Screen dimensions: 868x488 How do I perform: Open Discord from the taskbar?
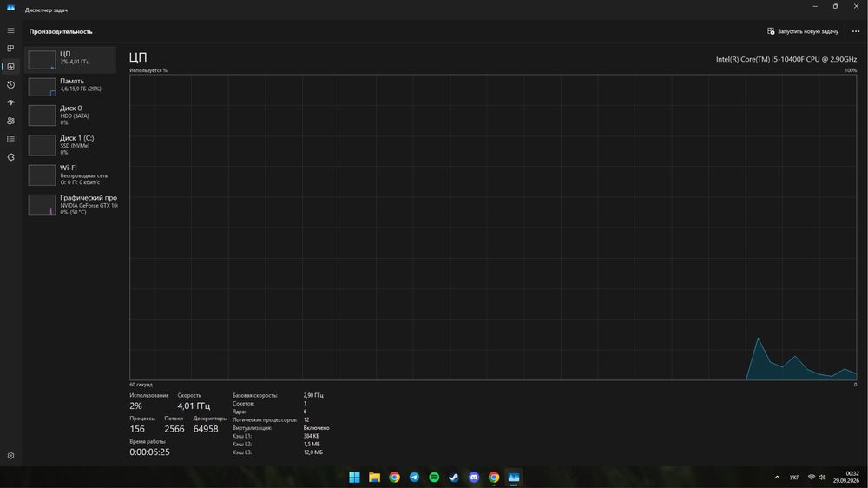pos(474,478)
